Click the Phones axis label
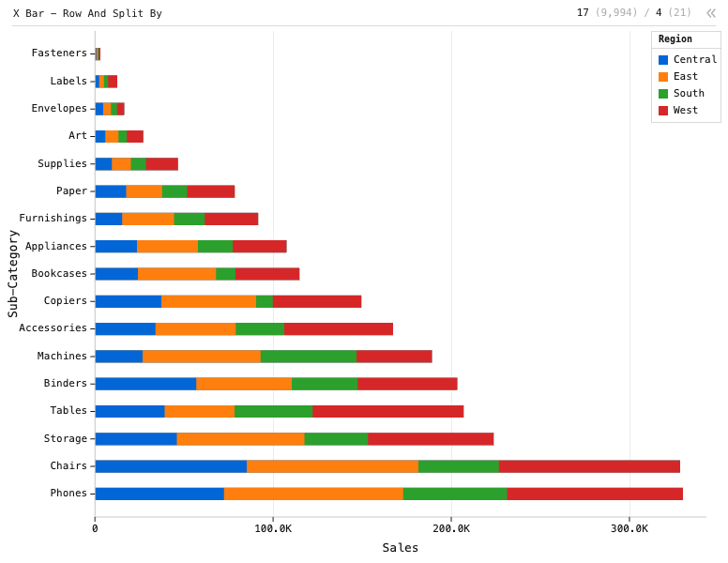The width and height of the screenshot is (728, 563). click(x=68, y=494)
